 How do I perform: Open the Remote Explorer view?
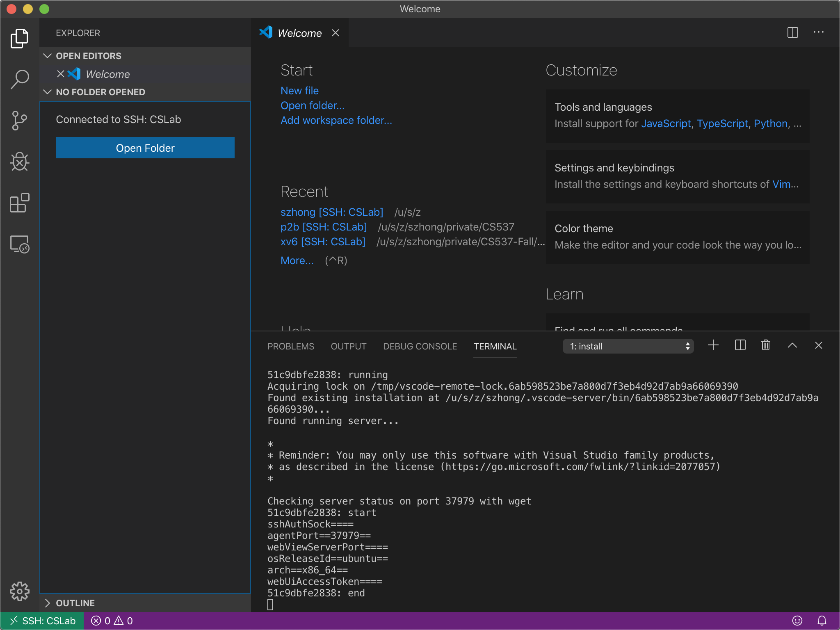[x=19, y=244]
